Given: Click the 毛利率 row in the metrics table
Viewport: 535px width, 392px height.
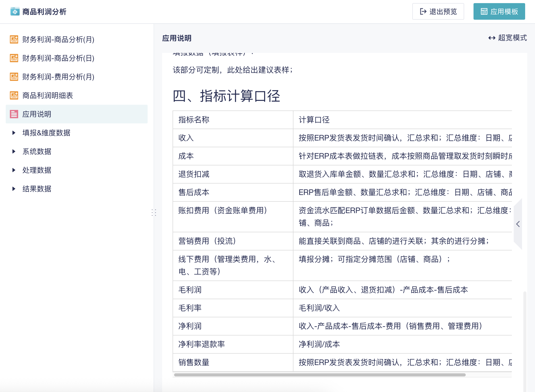Looking at the screenshot, I should (190, 308).
